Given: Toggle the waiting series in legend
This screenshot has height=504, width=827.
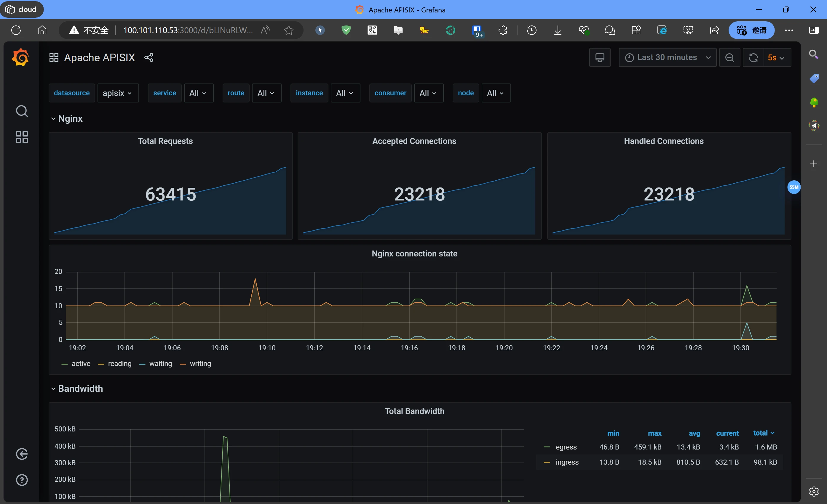Looking at the screenshot, I should [x=160, y=364].
